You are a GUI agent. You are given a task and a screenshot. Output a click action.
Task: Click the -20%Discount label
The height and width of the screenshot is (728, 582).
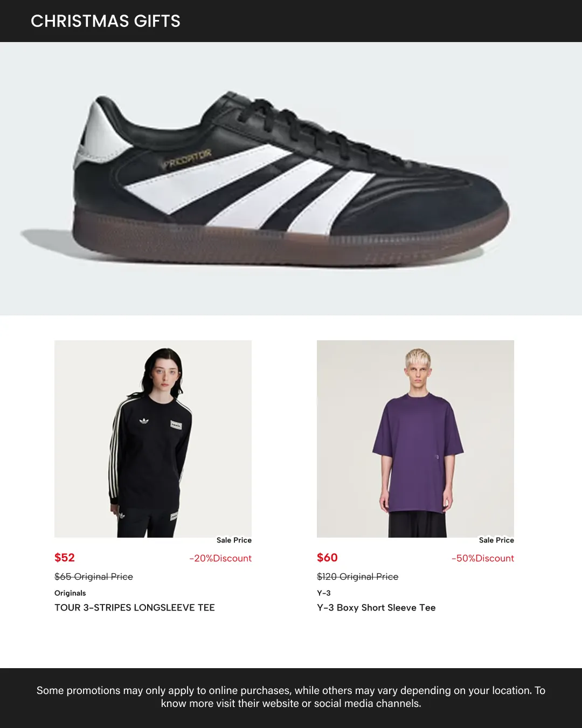(220, 558)
